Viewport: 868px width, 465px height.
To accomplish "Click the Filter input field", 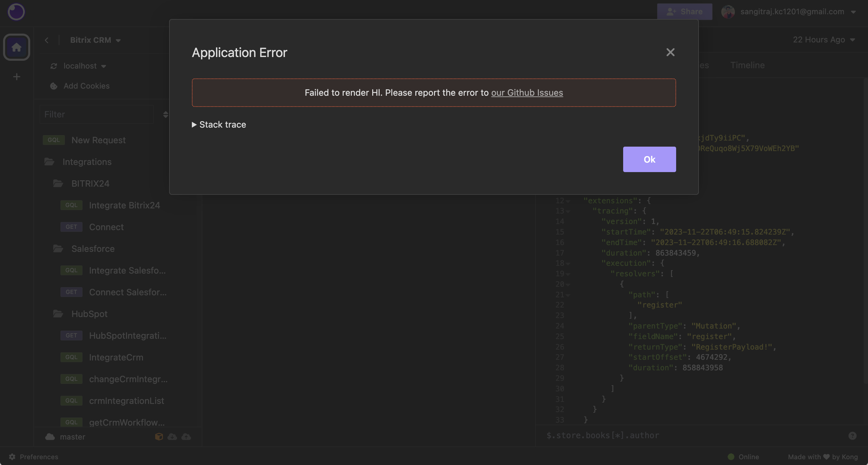I will coord(96,114).
